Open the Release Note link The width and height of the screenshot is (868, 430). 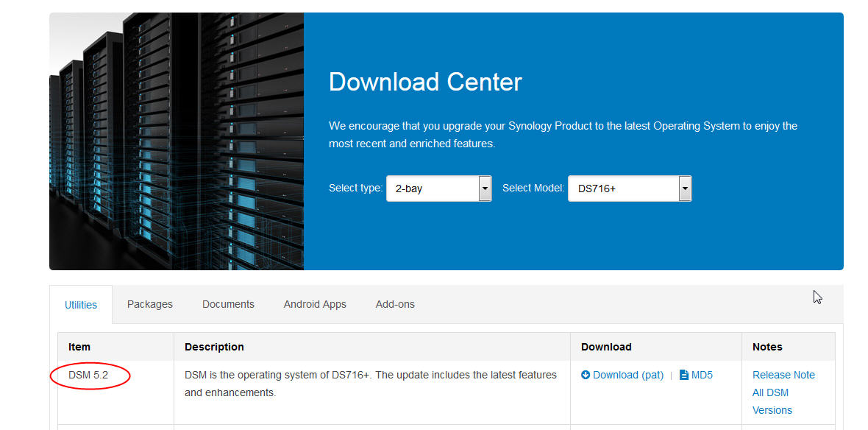(783, 375)
